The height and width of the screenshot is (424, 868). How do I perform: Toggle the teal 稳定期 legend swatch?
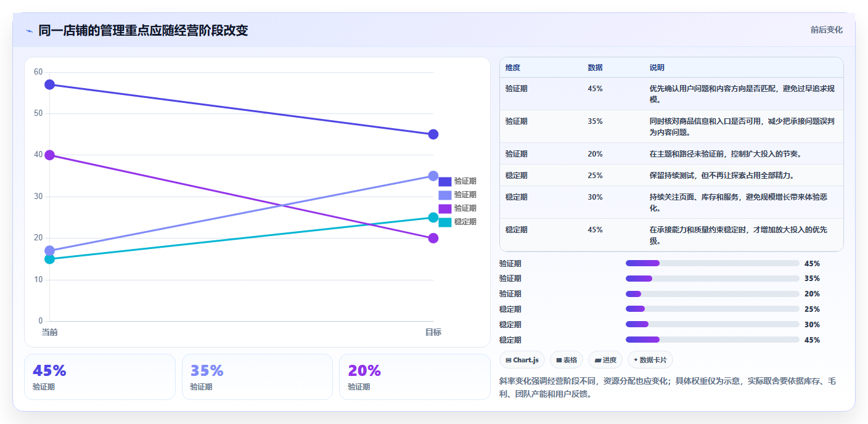(x=445, y=222)
